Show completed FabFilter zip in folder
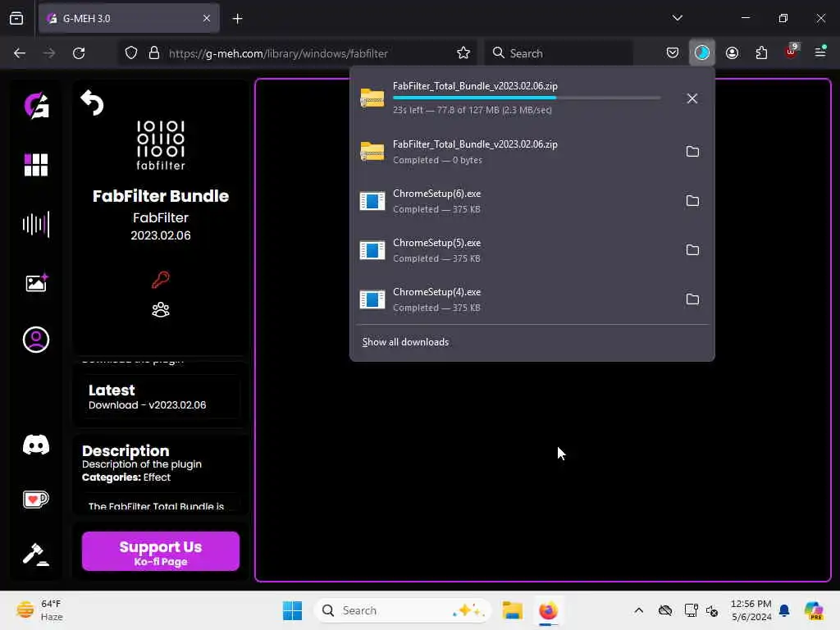Screen dimensions: 840x630 pos(692,152)
